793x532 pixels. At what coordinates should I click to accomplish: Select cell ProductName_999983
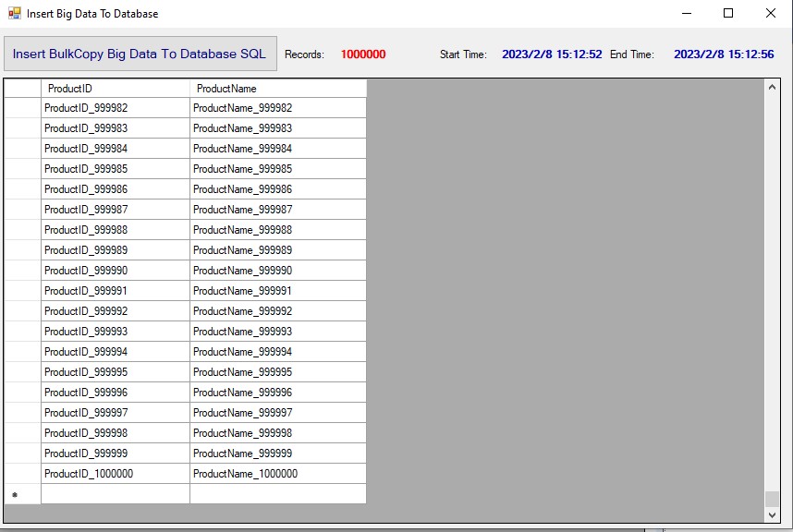278,128
